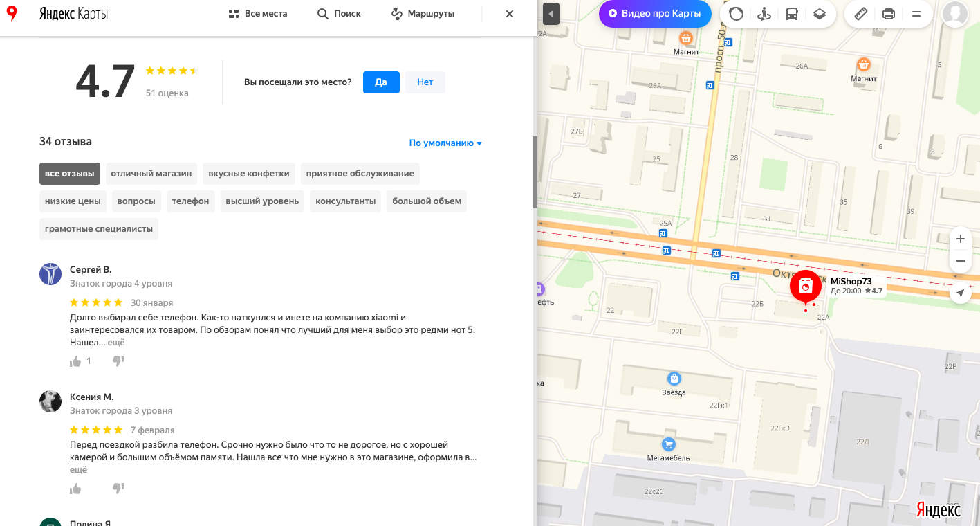
Task: Click middle bus stop on Октябрьская road
Action: 716,253
